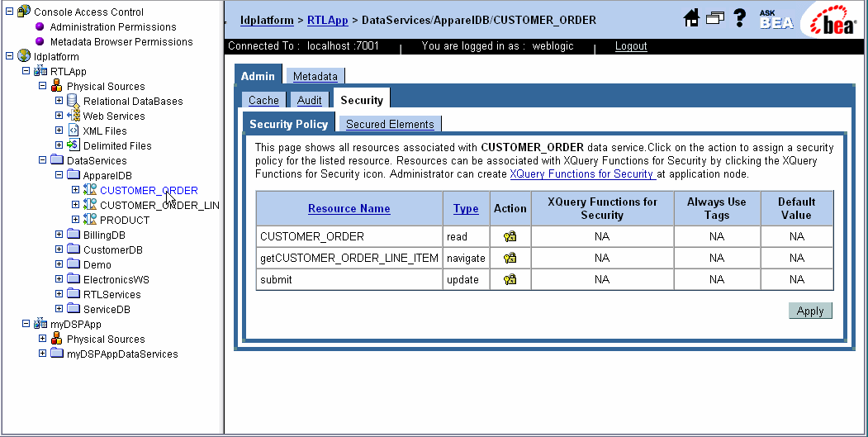
Task: Go to the Home icon in the header
Action: click(691, 18)
